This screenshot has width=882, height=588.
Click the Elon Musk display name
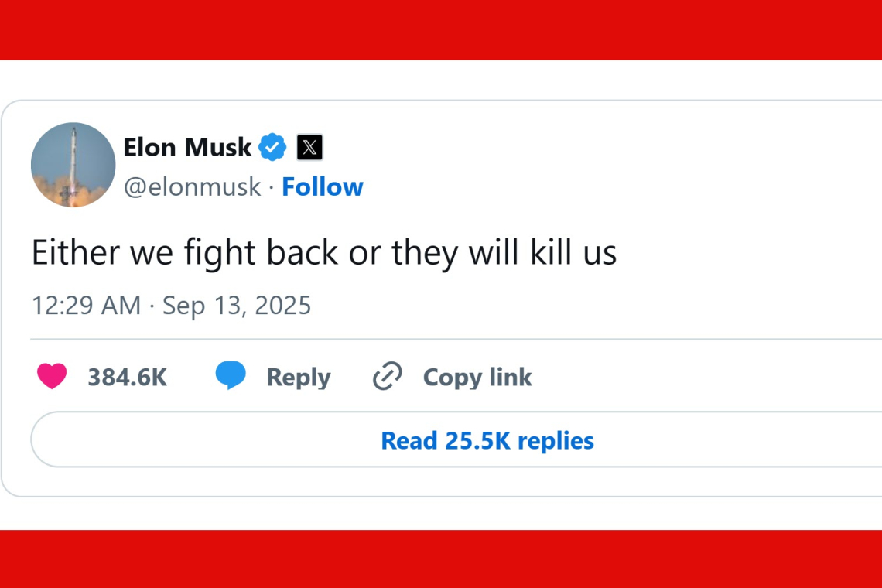click(187, 147)
